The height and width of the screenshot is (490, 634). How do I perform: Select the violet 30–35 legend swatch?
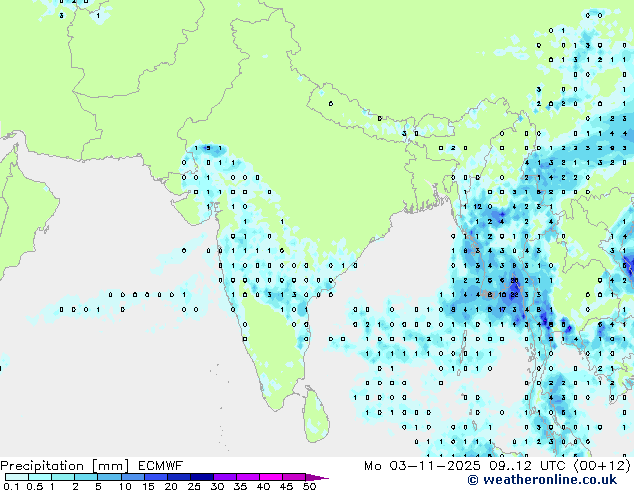pos(225,477)
